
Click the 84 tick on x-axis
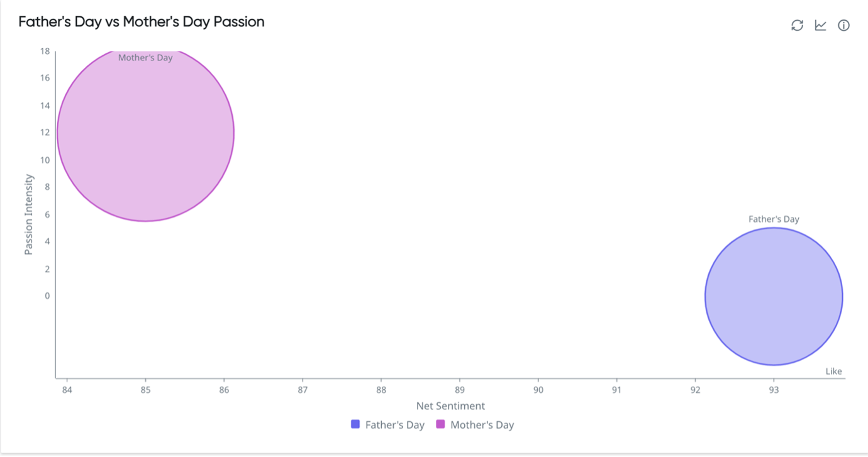67,390
